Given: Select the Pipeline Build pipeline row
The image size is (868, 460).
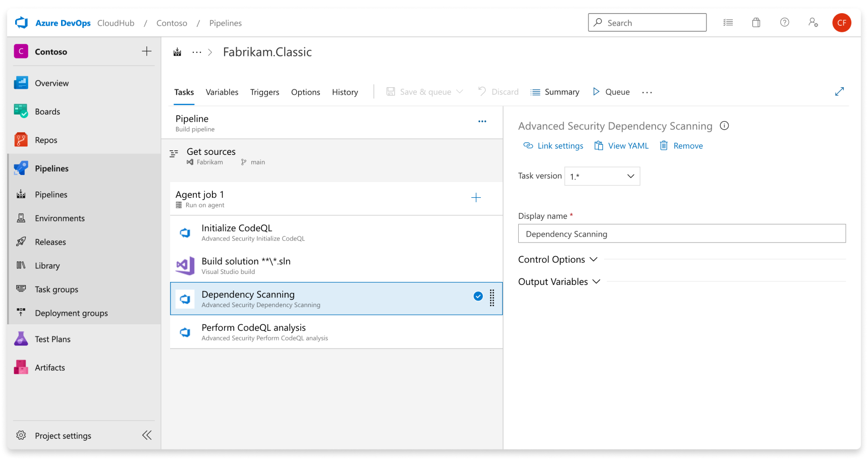Looking at the screenshot, I should (332, 123).
